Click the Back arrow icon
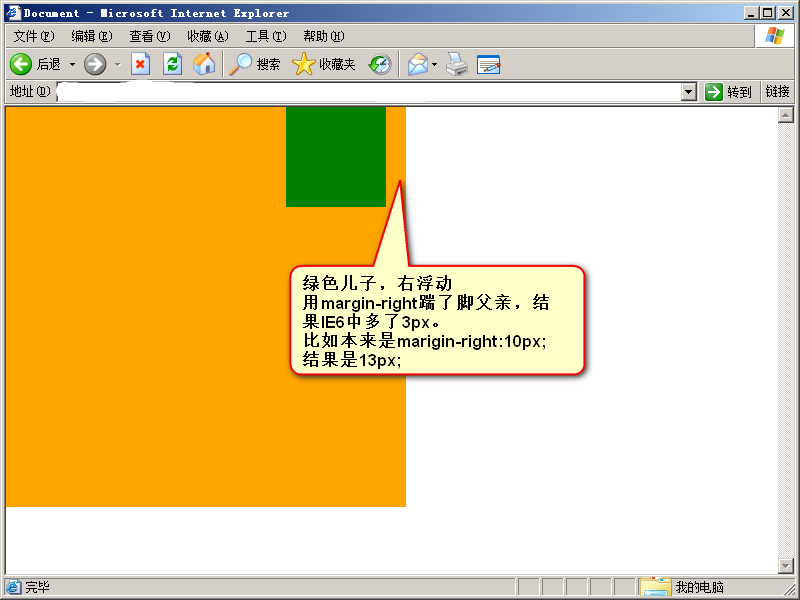 21,64
